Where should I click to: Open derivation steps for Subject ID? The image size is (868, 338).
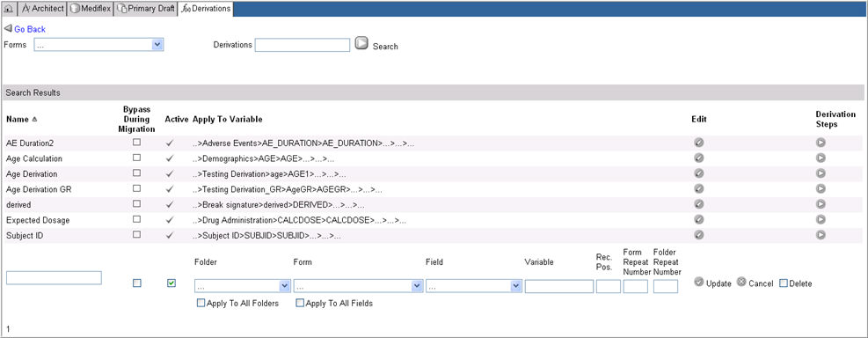tap(821, 235)
